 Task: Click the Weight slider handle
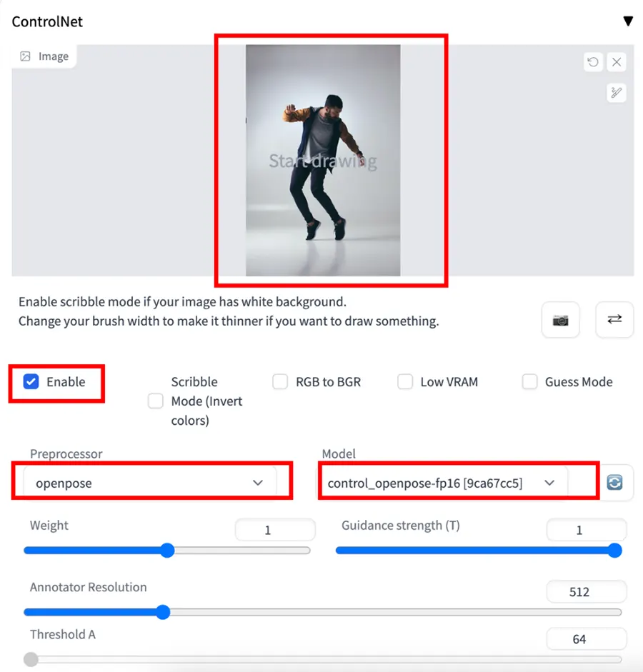tap(166, 551)
